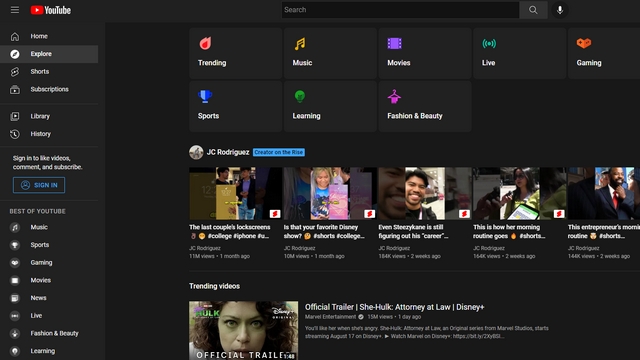
Task: Open She-Hulk Official Trailer title link
Action: click(394, 307)
